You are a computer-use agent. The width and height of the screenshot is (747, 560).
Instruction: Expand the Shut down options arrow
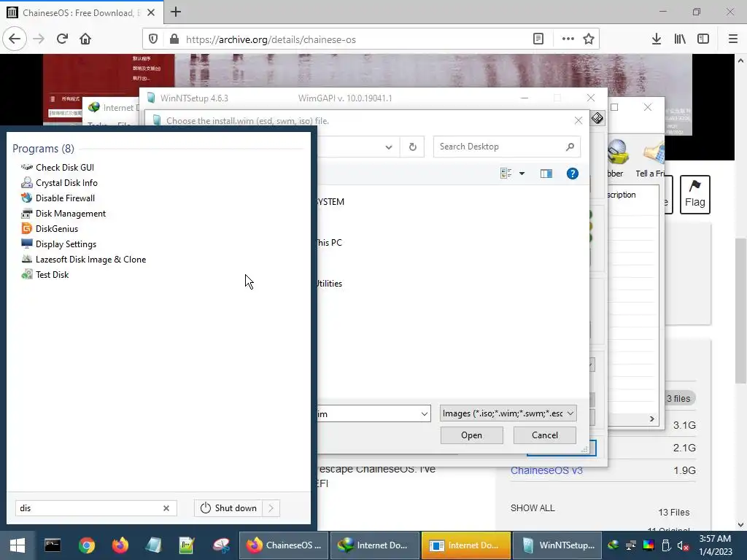click(x=271, y=508)
